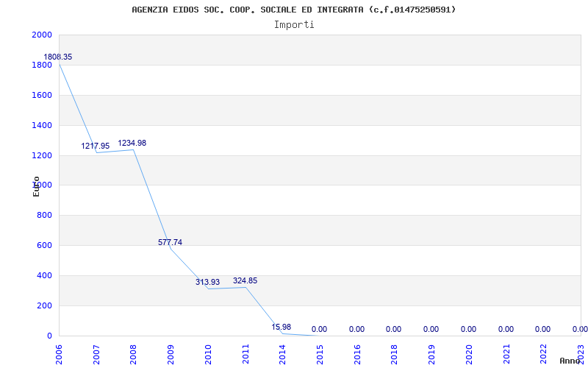588x368 pixels.
Task: Select the 2006 x-axis year label
Action: 59,353
